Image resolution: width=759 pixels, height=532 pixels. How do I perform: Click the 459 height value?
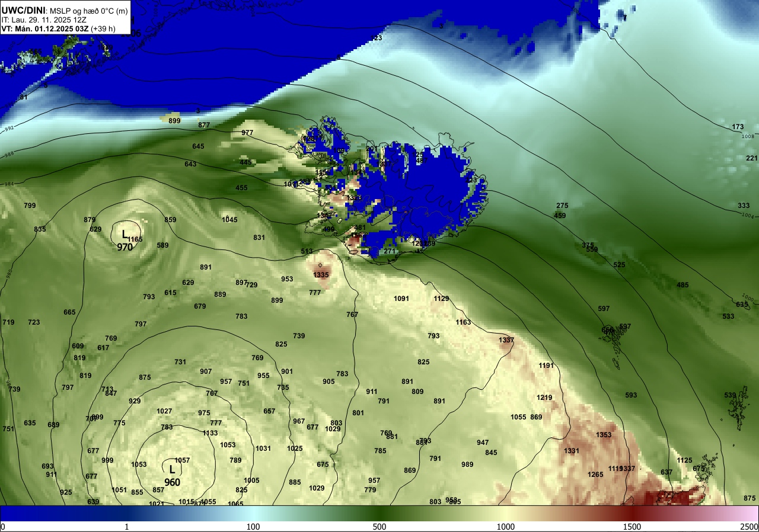(x=560, y=216)
